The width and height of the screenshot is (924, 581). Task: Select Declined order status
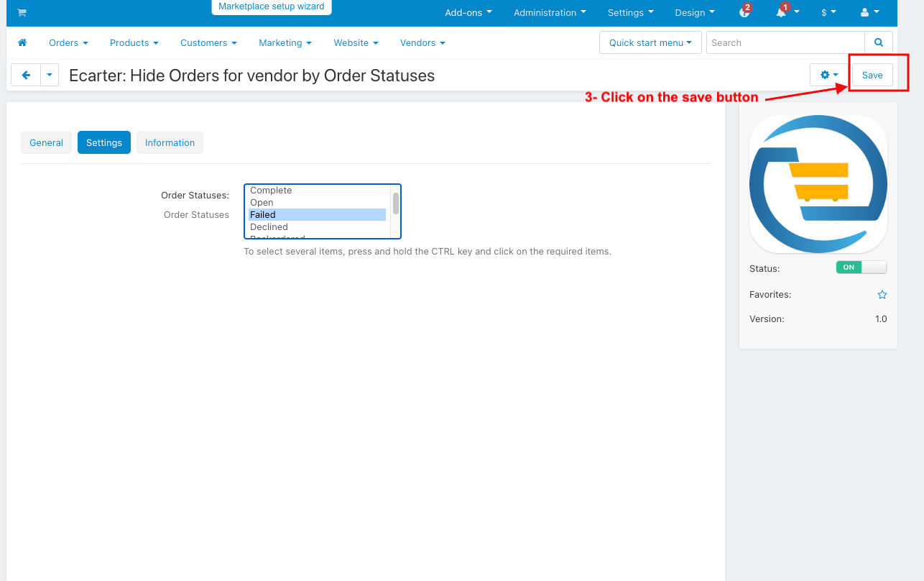tap(317, 227)
